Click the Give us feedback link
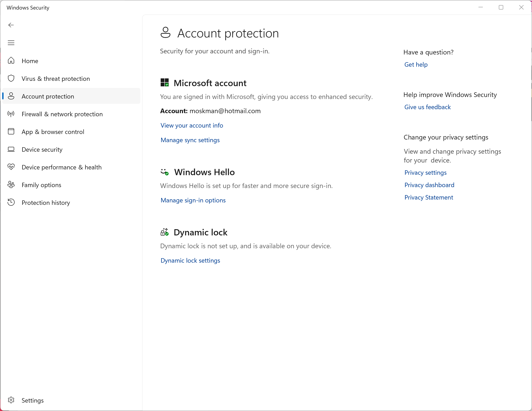Screen dimensions: 532x411 pyautogui.click(x=427, y=107)
